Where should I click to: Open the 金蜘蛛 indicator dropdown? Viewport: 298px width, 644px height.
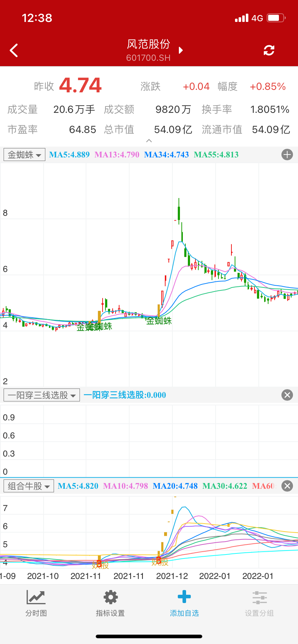[24, 155]
